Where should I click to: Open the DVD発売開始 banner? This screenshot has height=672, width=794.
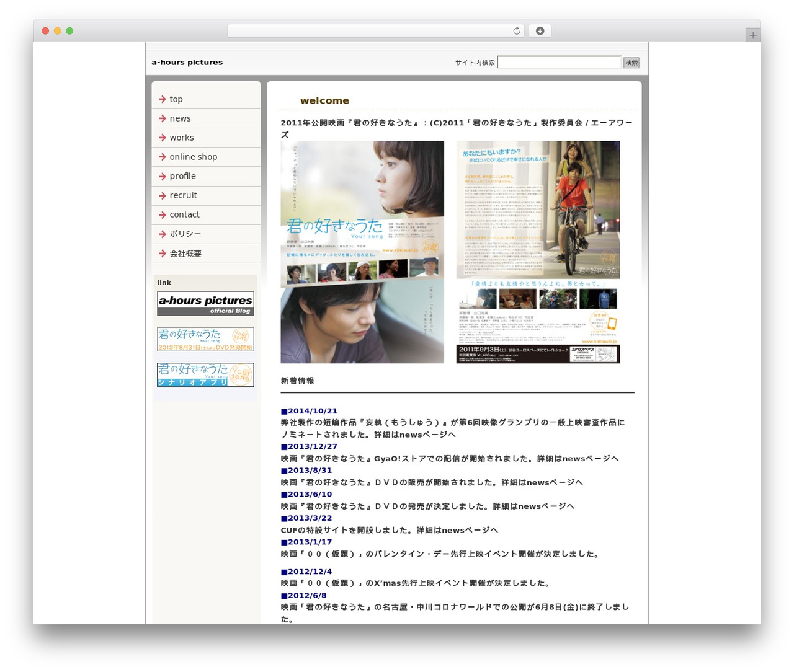pos(205,340)
